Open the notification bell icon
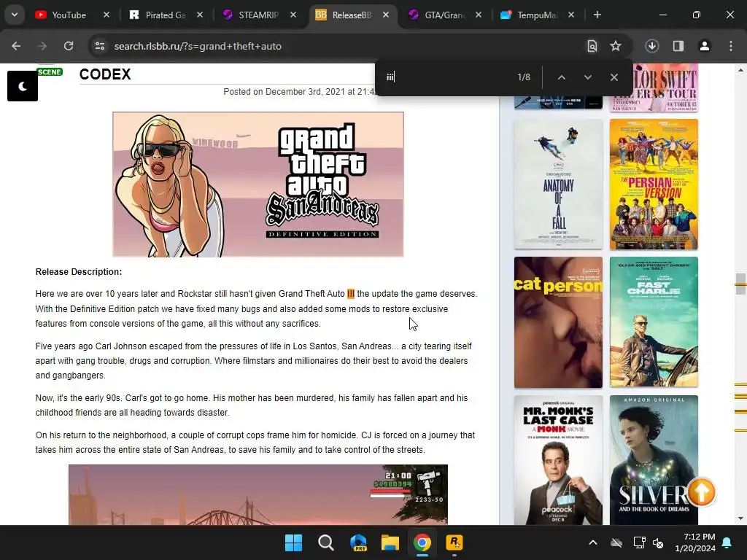 click(x=727, y=542)
